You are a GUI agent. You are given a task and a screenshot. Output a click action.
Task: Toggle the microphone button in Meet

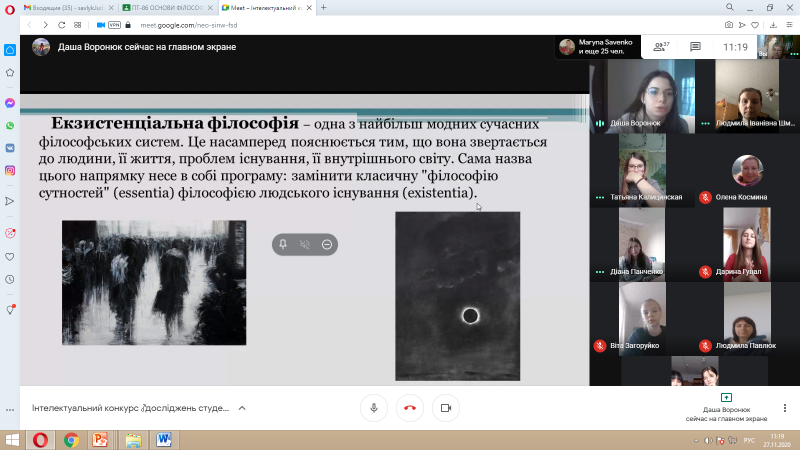pos(374,408)
